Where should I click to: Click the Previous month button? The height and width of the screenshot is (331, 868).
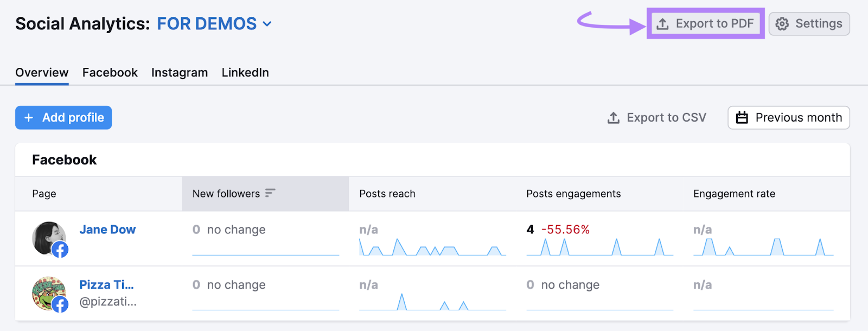[x=788, y=117]
